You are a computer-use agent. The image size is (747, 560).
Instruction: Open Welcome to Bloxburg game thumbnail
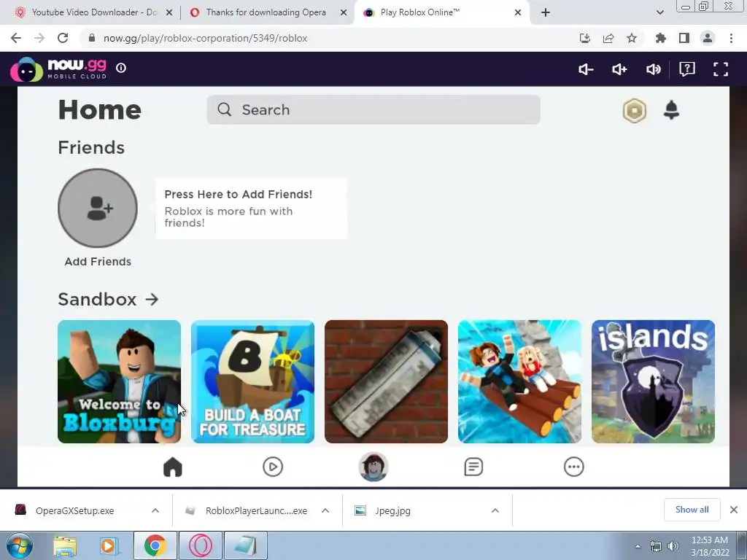pyautogui.click(x=119, y=381)
